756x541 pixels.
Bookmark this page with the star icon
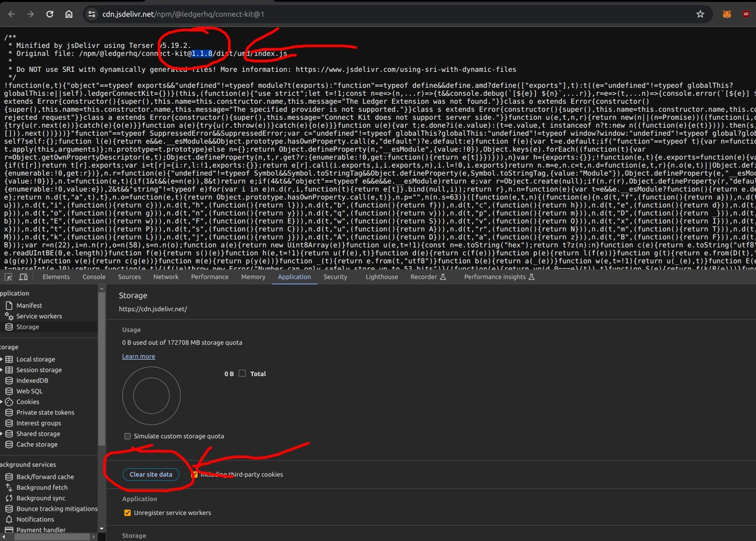(x=700, y=14)
